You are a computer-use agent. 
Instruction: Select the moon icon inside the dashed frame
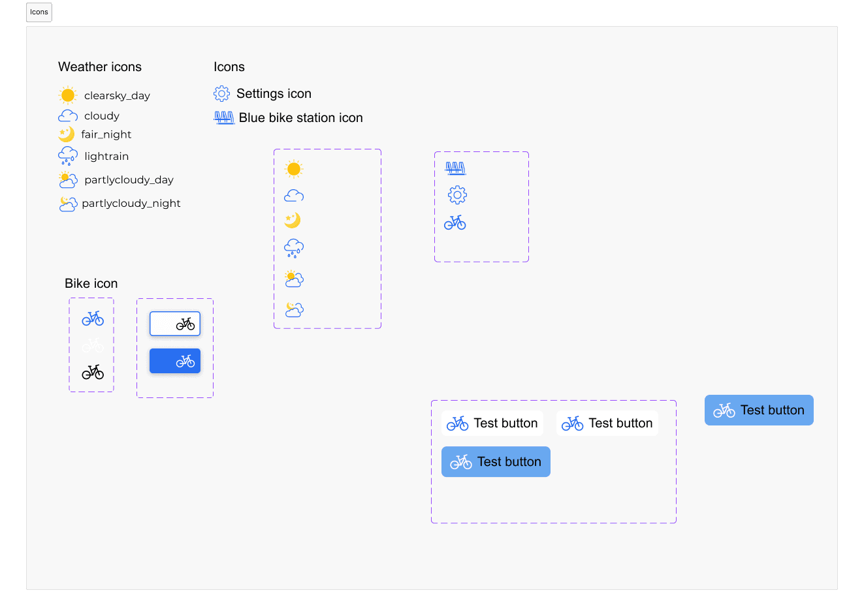(292, 220)
